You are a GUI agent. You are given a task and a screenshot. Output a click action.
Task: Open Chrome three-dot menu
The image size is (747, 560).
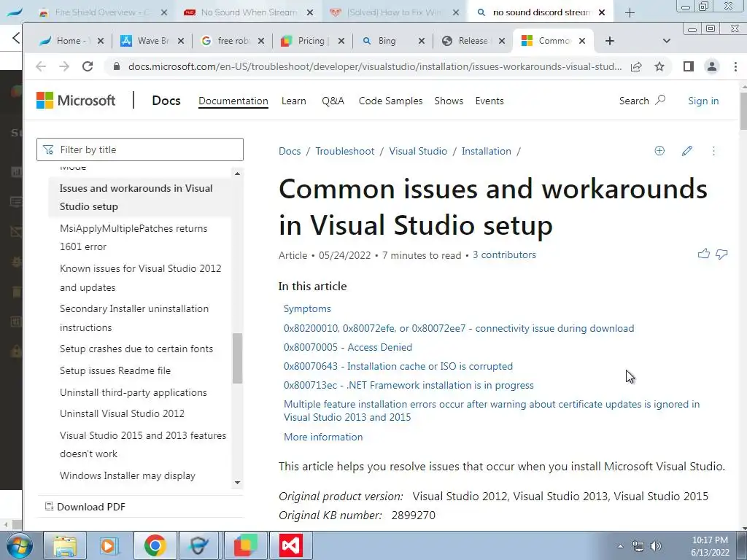[x=735, y=66]
